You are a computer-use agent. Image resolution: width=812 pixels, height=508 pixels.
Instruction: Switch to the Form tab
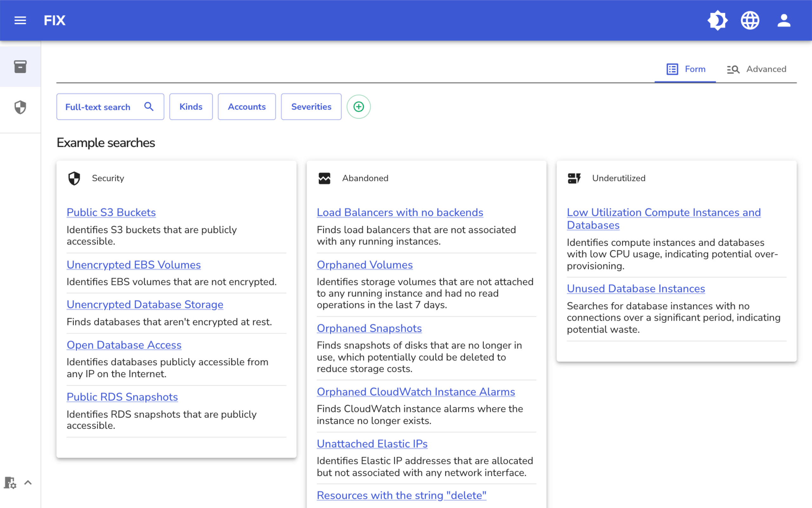click(x=685, y=69)
